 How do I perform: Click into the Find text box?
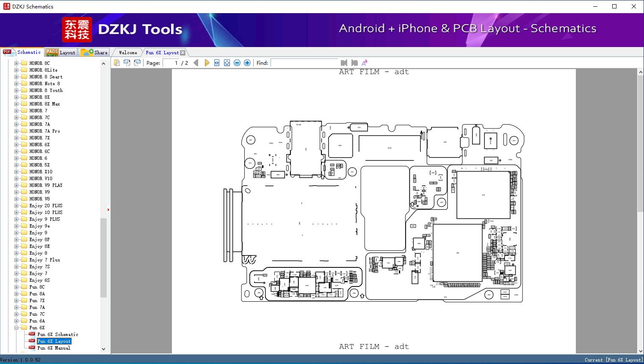(x=304, y=63)
